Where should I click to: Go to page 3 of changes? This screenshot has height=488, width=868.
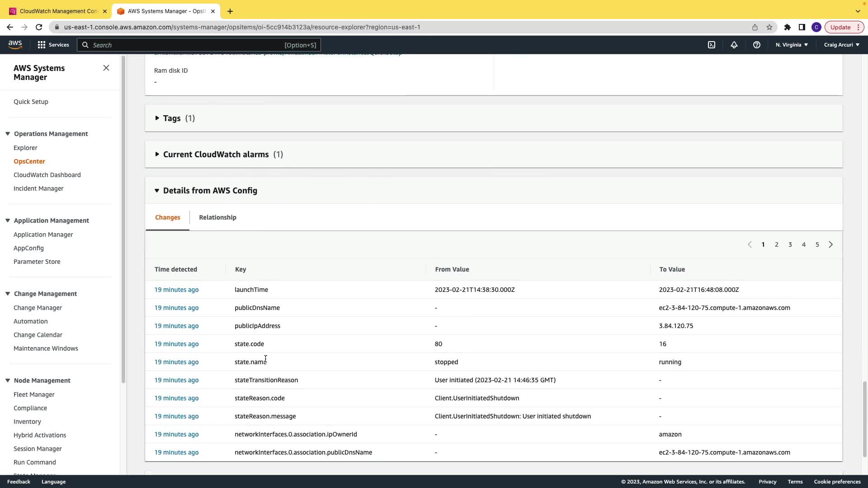[790, 244]
